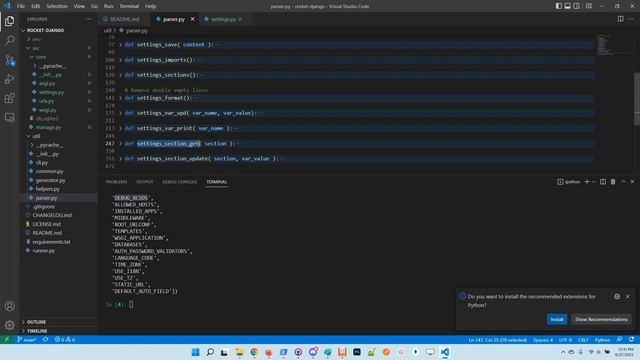Click the editor vertical scrollbar
Screen dimensions: 640x360
[x=637, y=98]
